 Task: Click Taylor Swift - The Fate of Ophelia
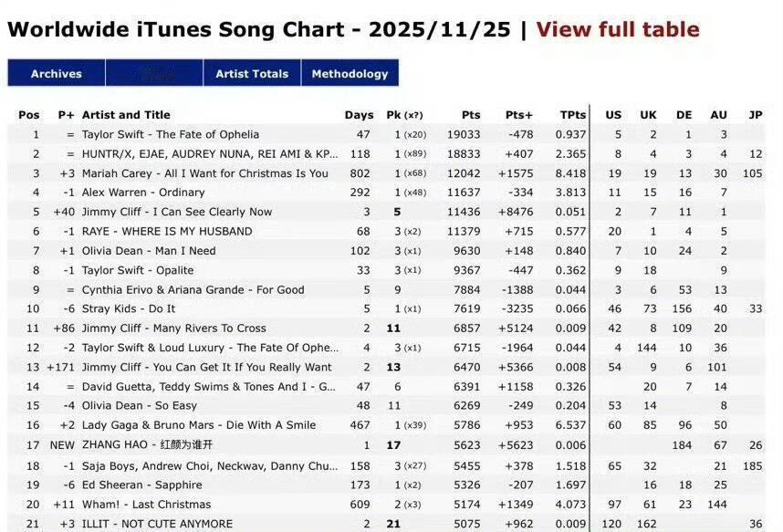pyautogui.click(x=171, y=135)
